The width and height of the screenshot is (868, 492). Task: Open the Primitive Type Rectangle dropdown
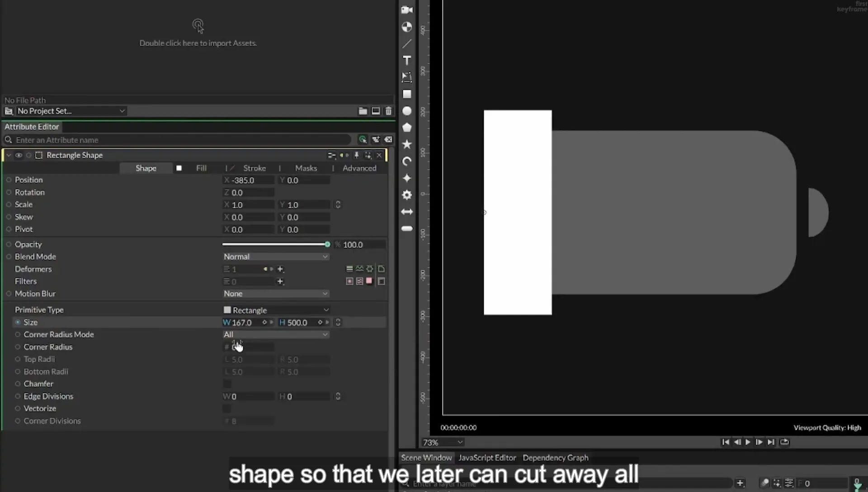pyautogui.click(x=276, y=310)
